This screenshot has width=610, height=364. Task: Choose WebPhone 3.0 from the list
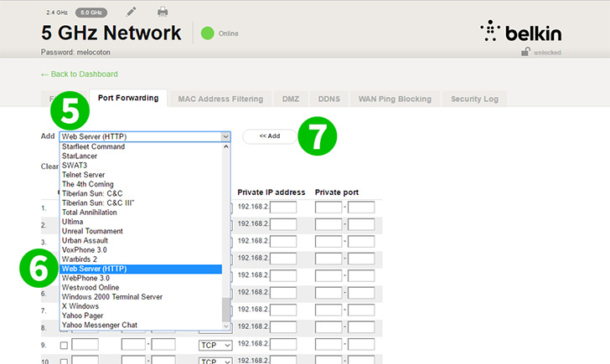pos(141,278)
